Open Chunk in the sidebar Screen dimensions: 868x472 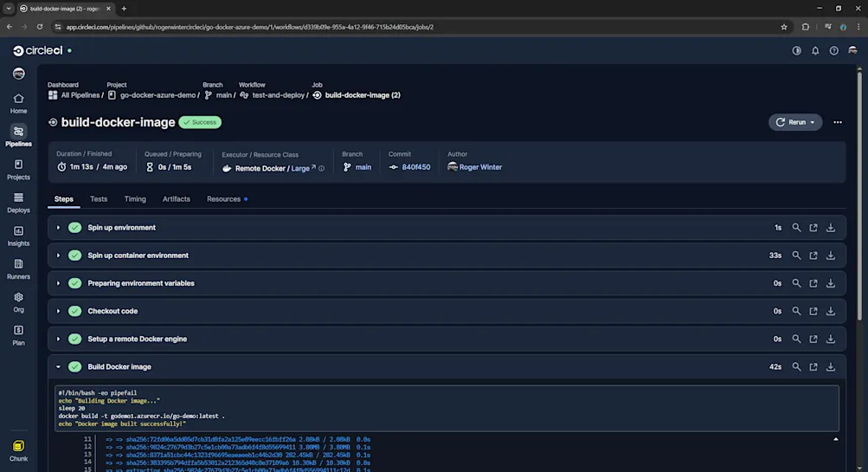(x=18, y=451)
